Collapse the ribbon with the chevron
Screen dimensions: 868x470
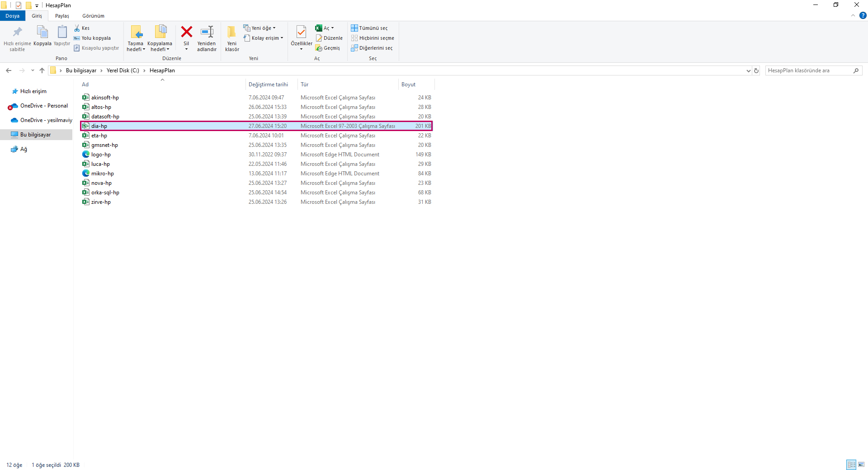[x=853, y=15]
